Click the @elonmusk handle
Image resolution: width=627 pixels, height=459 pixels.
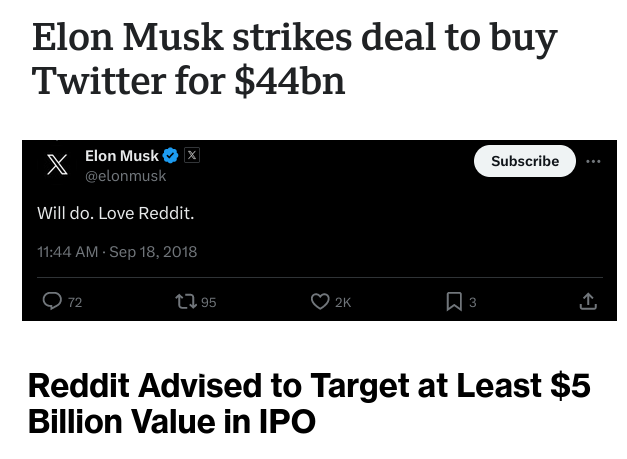[125, 175]
